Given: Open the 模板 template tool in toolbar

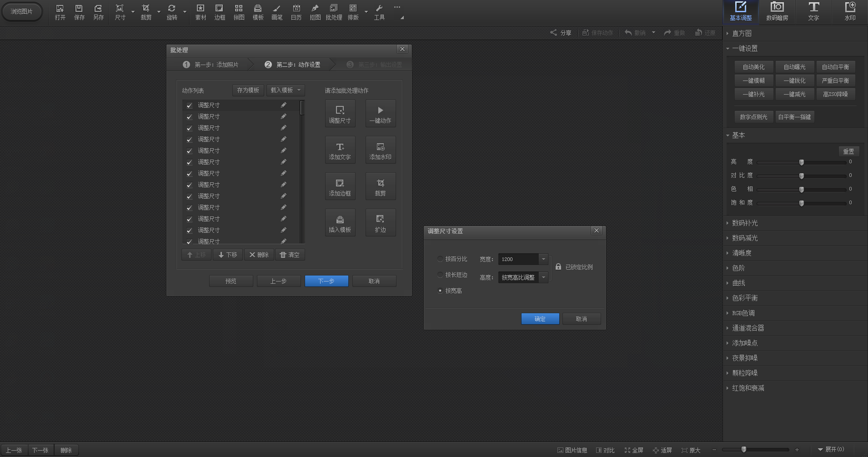Looking at the screenshot, I should pos(258,12).
